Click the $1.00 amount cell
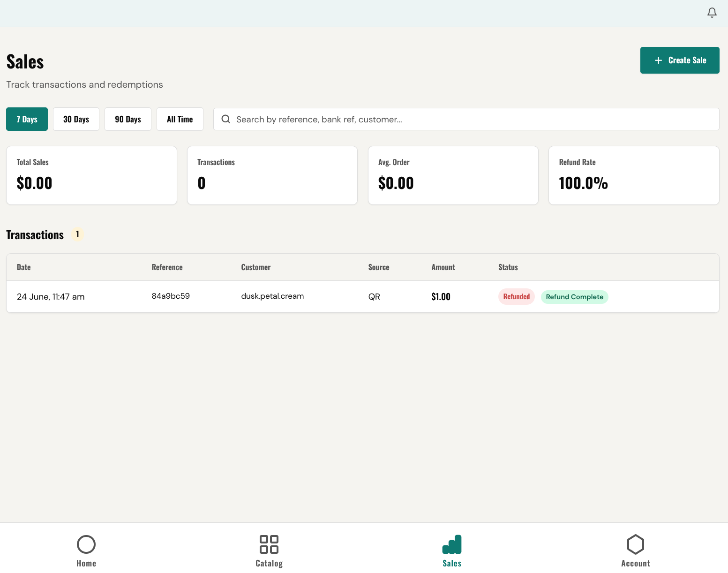Viewport: 728px width, 573px height. [441, 297]
